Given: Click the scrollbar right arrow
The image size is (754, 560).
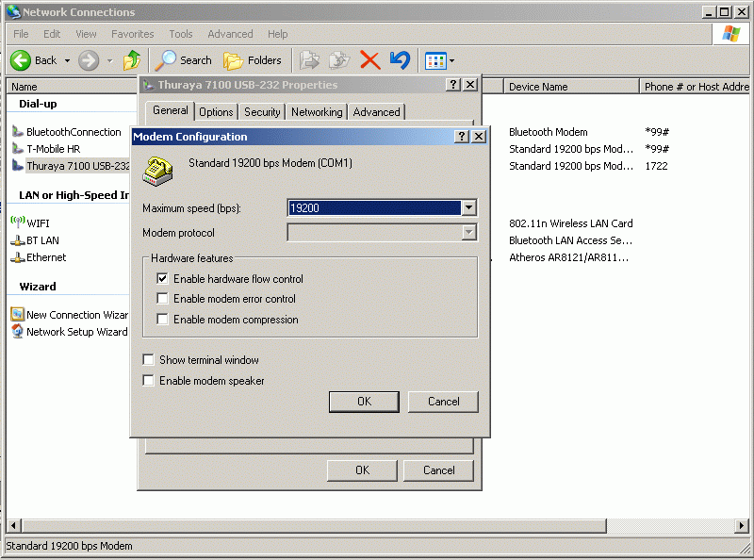Looking at the screenshot, I should point(742,526).
